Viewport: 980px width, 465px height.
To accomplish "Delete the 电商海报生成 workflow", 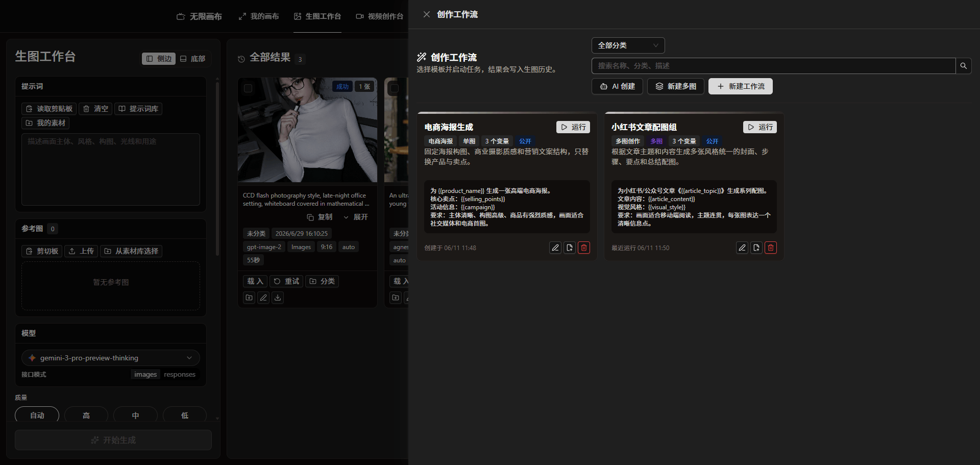I will (x=584, y=248).
